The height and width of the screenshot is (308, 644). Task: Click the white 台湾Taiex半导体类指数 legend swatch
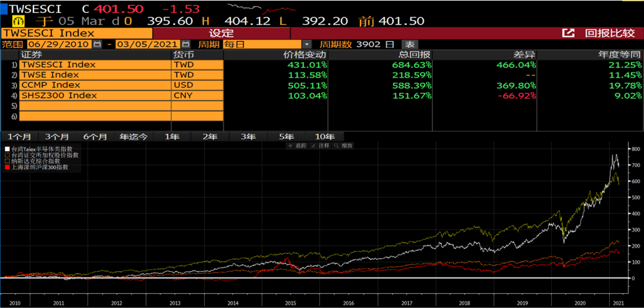7,149
